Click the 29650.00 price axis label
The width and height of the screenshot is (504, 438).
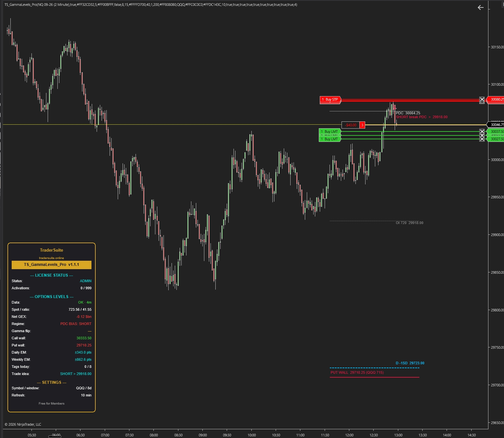coord(497,423)
